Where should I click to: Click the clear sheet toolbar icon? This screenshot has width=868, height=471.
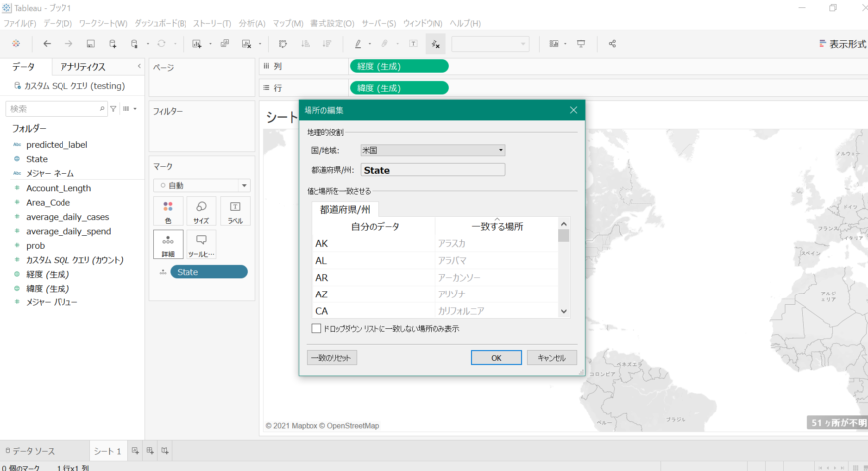pyautogui.click(x=246, y=44)
